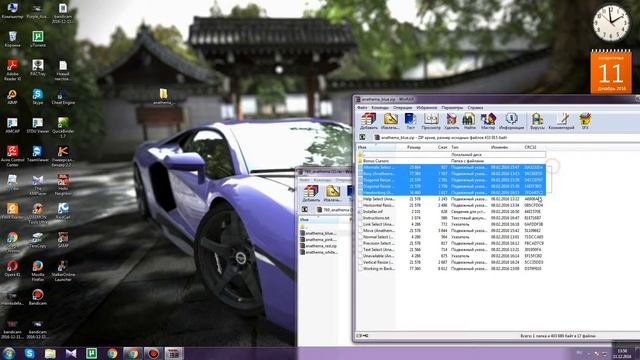The image size is (640, 360).
Task: Open the Справка menu
Action: tap(476, 107)
